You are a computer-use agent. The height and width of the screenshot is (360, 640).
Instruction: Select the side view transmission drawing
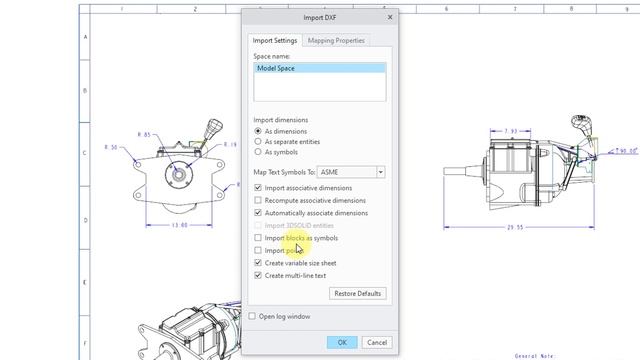[520, 163]
